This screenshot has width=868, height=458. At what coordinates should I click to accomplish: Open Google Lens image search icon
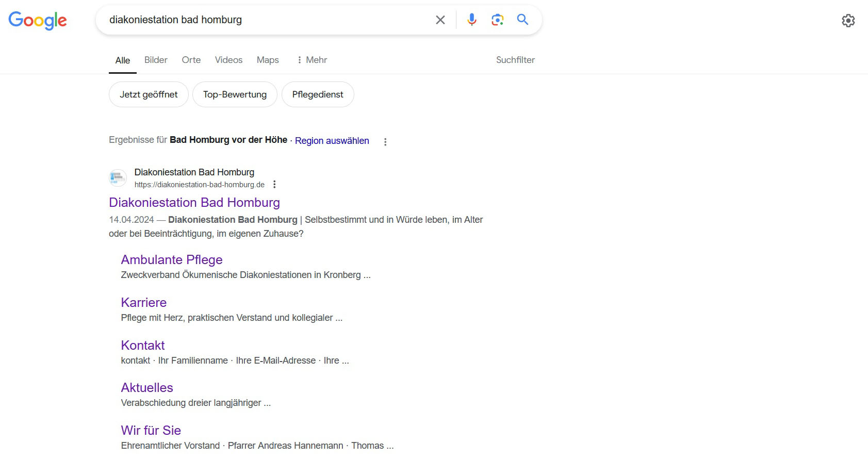pyautogui.click(x=497, y=20)
